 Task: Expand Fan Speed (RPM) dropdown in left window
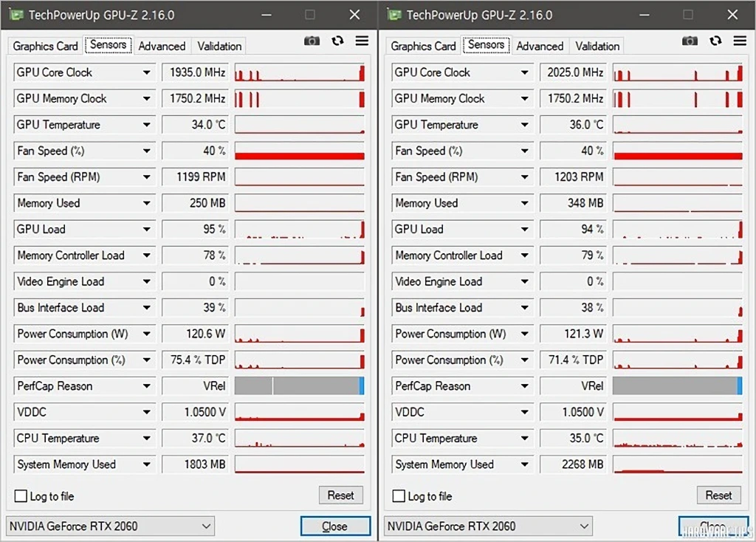[146, 177]
